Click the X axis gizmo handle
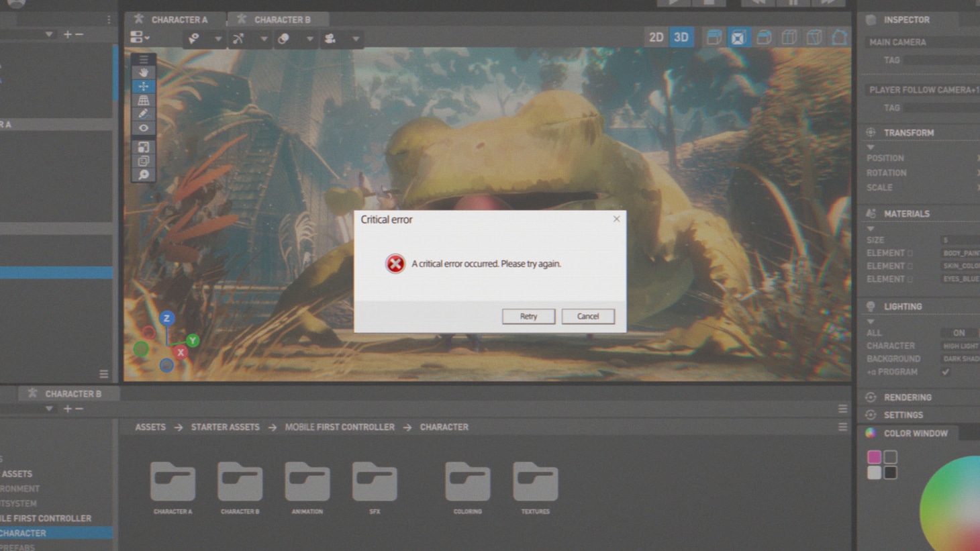The width and height of the screenshot is (980, 551). click(x=180, y=352)
